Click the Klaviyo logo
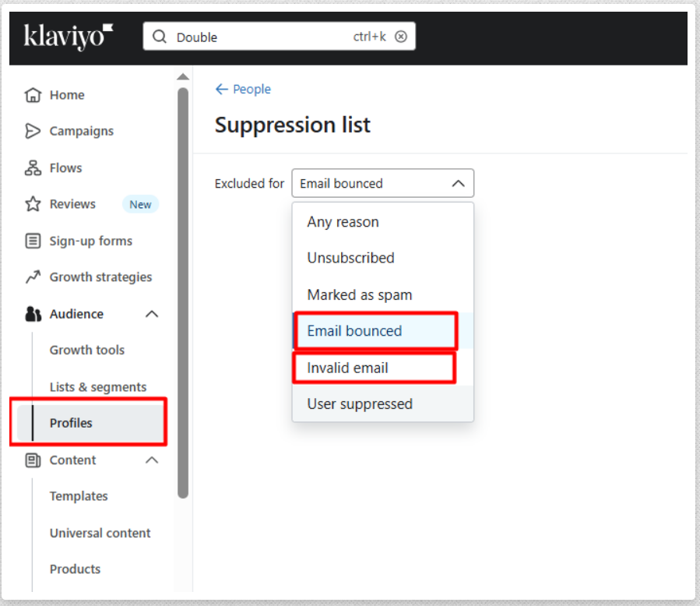700x606 pixels. point(69,36)
